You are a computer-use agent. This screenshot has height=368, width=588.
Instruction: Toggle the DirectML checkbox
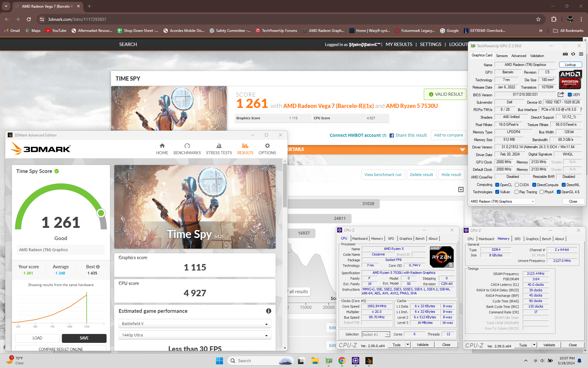click(x=563, y=185)
